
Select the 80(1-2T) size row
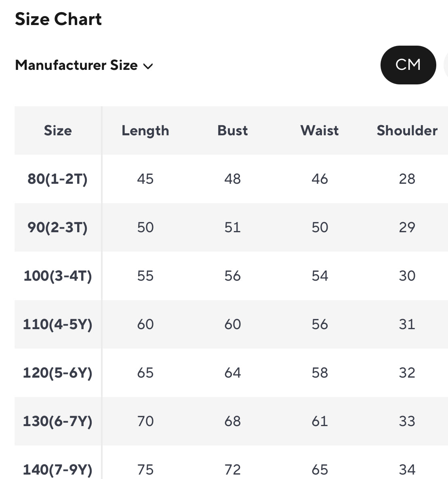coord(58,179)
